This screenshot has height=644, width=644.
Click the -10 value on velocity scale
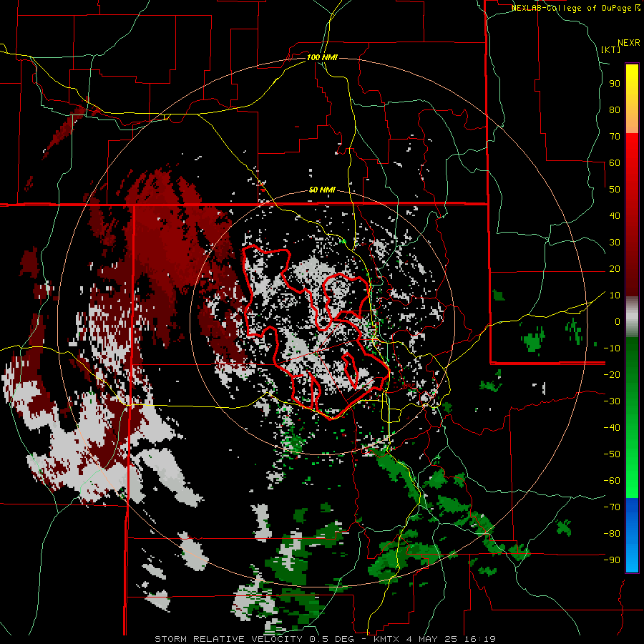[x=612, y=348]
